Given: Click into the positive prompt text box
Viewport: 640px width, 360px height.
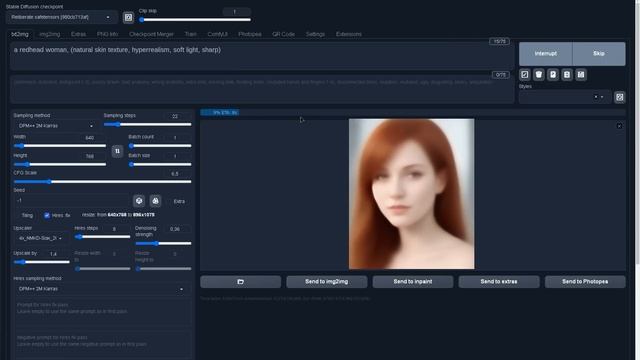Looking at the screenshot, I should [x=262, y=57].
